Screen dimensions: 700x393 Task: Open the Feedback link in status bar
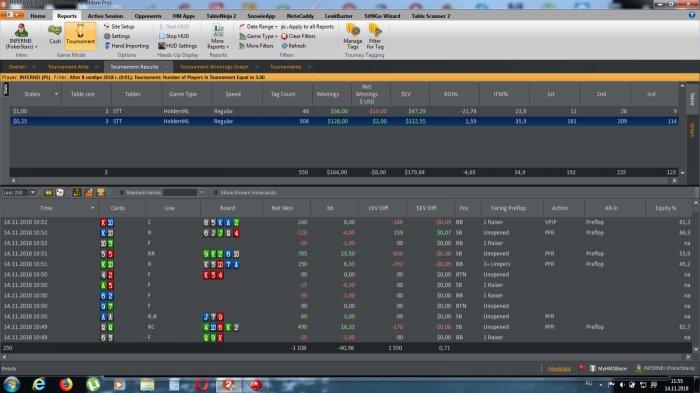[x=559, y=368]
